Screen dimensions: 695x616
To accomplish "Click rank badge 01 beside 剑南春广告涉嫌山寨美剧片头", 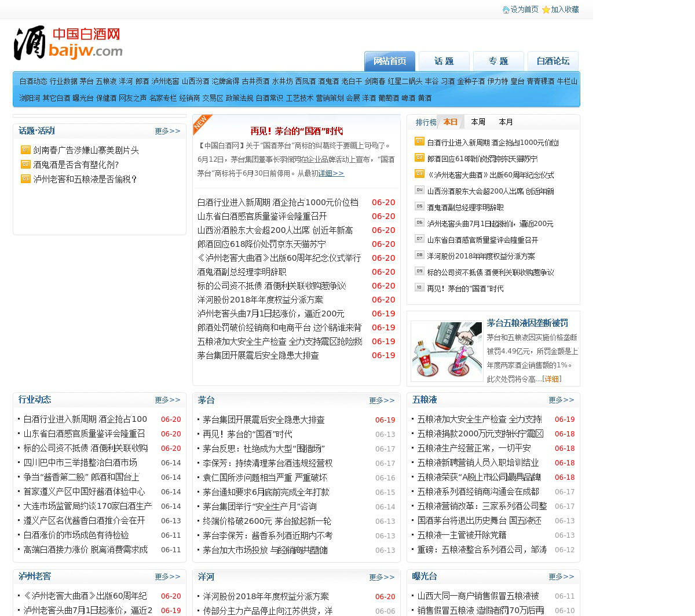I will pos(25,150).
